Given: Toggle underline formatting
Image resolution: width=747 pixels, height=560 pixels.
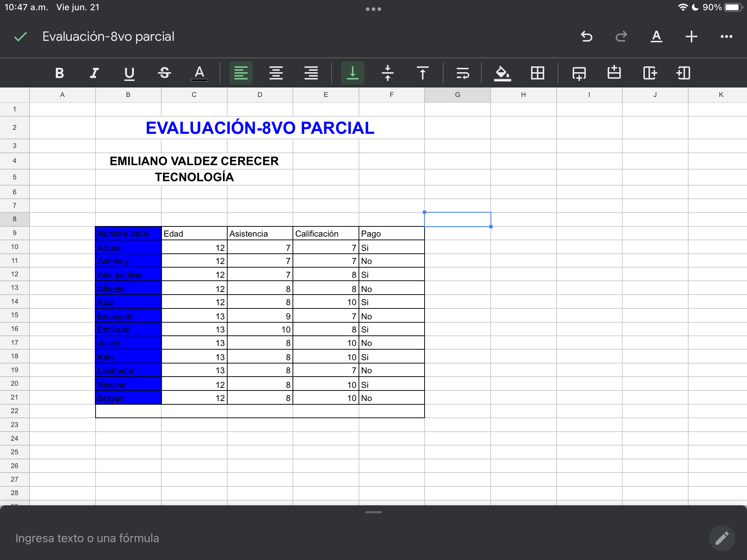Looking at the screenshot, I should (129, 73).
